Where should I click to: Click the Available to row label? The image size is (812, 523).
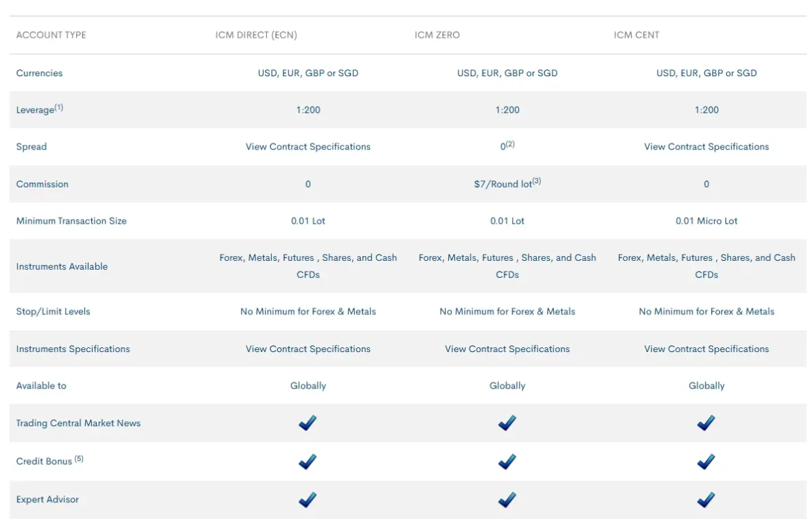click(x=41, y=386)
